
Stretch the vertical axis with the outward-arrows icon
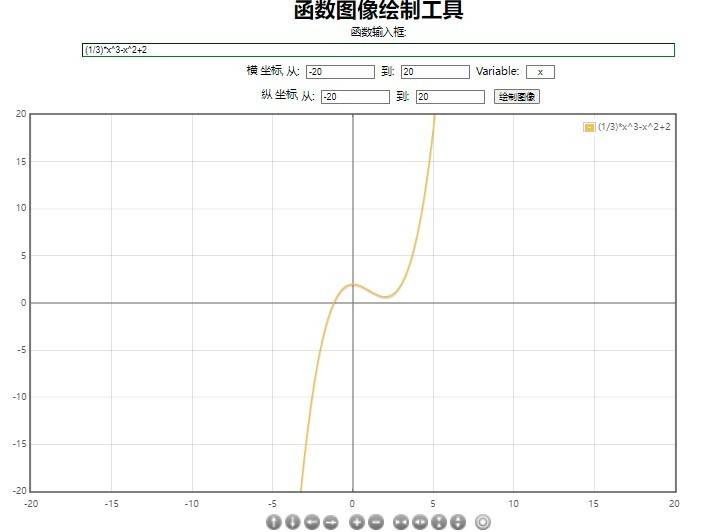(x=458, y=522)
